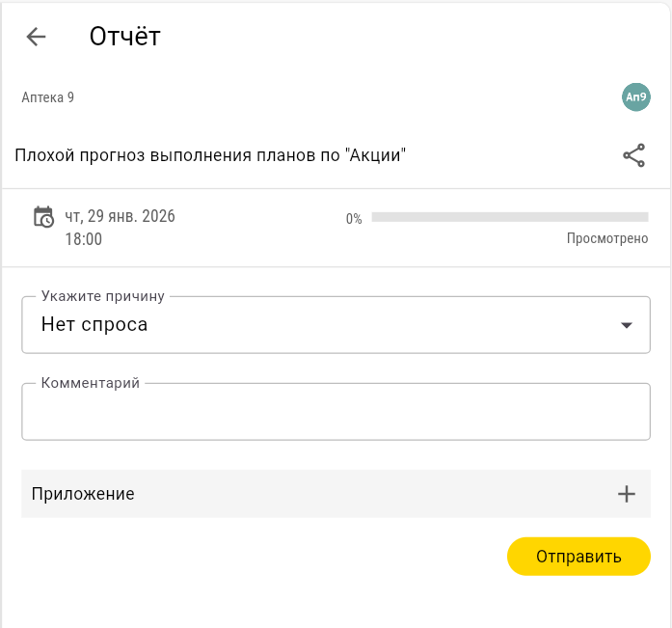
Task: Focus the empty comment text field
Action: pos(336,416)
